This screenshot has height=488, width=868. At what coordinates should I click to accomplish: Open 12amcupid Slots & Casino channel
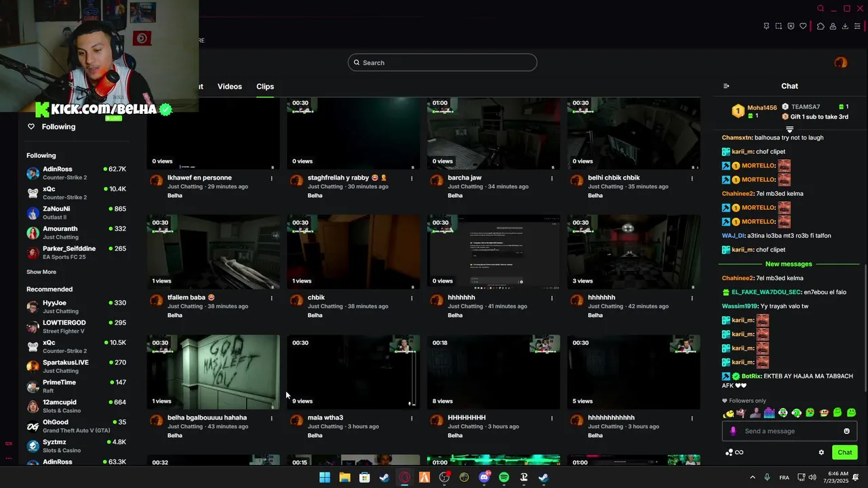click(76, 406)
